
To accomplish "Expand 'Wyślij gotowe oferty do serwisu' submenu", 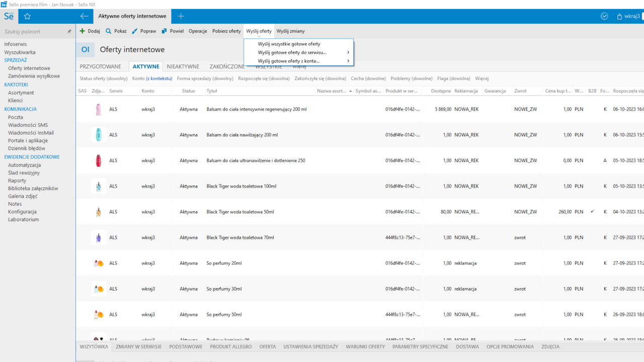I will [348, 52].
